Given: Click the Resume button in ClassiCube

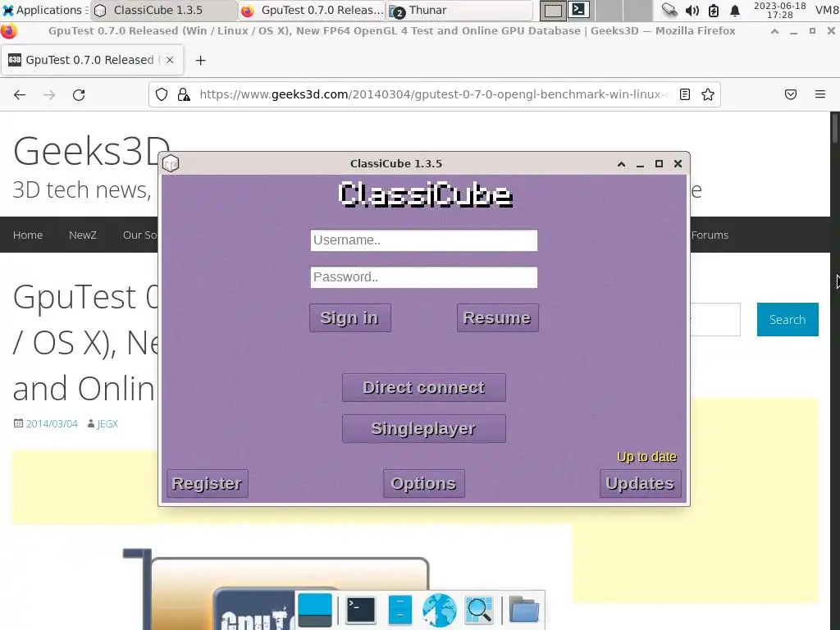Looking at the screenshot, I should pos(497,317).
